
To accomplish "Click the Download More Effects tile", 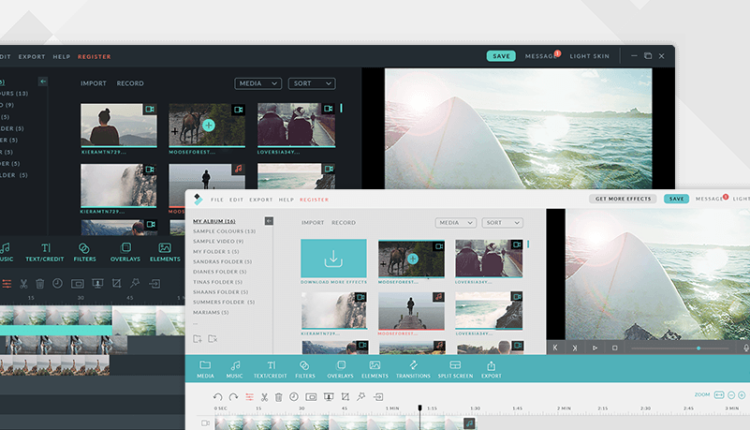I will point(334,258).
